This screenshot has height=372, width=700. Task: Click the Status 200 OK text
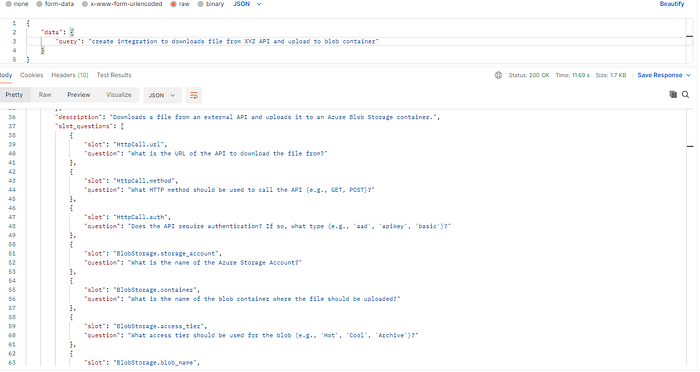click(x=529, y=75)
